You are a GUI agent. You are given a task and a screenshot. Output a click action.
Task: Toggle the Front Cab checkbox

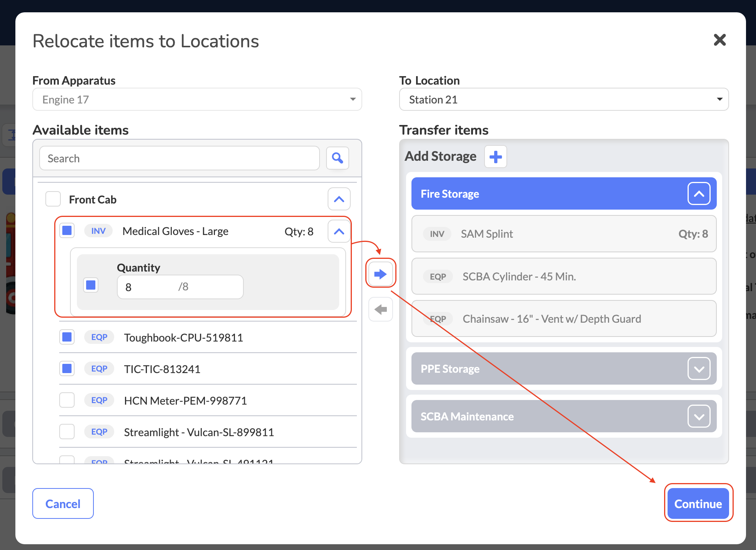[x=53, y=199]
